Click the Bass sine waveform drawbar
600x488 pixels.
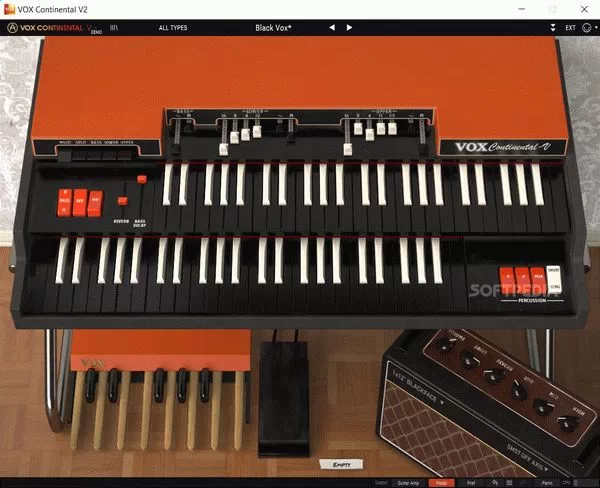[177, 147]
